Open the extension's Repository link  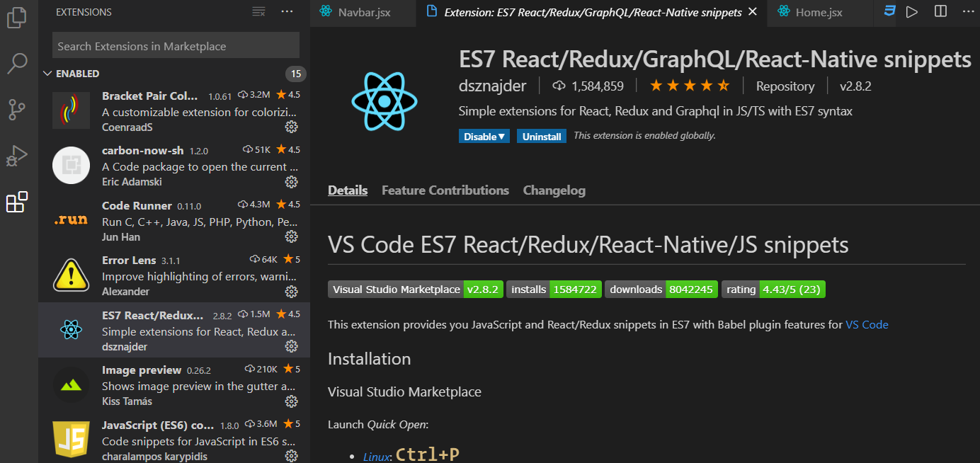click(785, 86)
